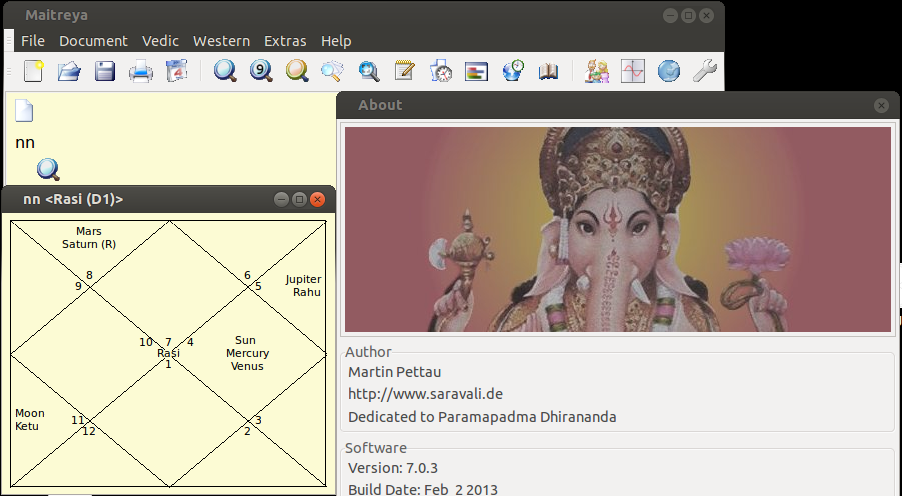The image size is (902, 496).
Task: Close the About dialog
Action: 881,105
